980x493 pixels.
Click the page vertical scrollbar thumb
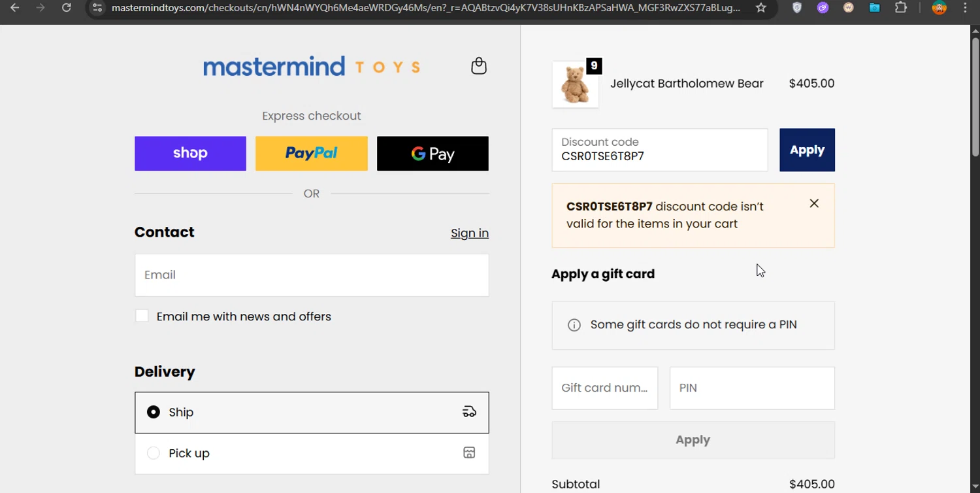coord(975,97)
